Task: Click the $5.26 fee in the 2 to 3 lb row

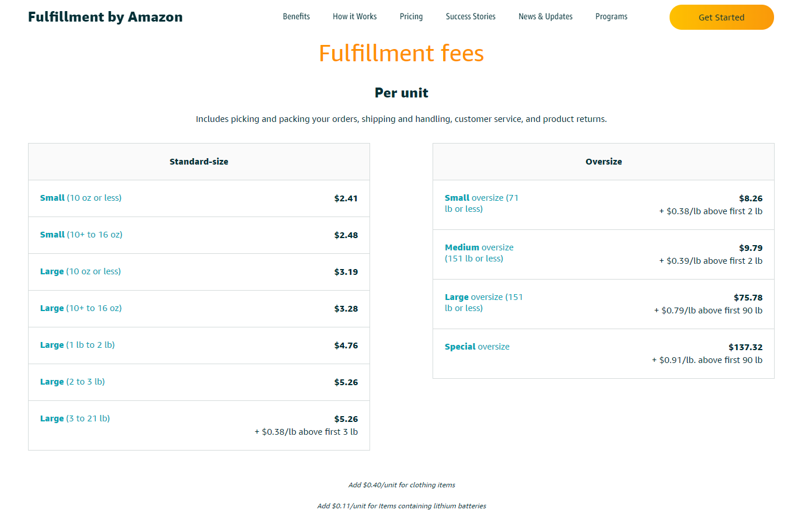Action: click(x=346, y=382)
